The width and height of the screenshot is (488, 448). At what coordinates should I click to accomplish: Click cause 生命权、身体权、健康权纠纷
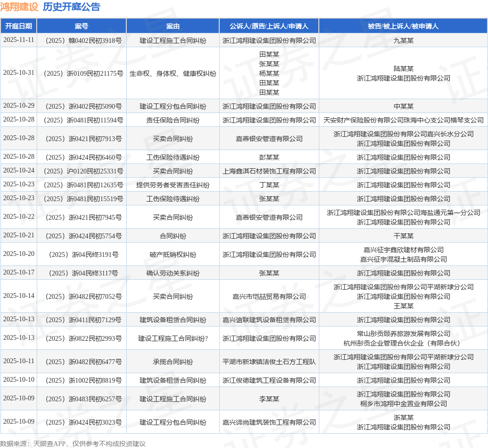[x=173, y=73]
